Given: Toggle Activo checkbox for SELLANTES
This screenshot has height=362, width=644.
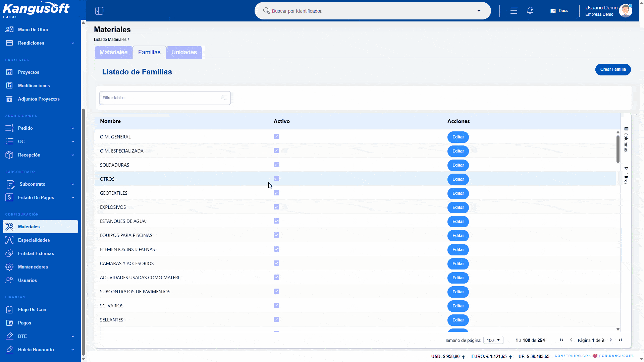Looking at the screenshot, I should pyautogui.click(x=276, y=319).
